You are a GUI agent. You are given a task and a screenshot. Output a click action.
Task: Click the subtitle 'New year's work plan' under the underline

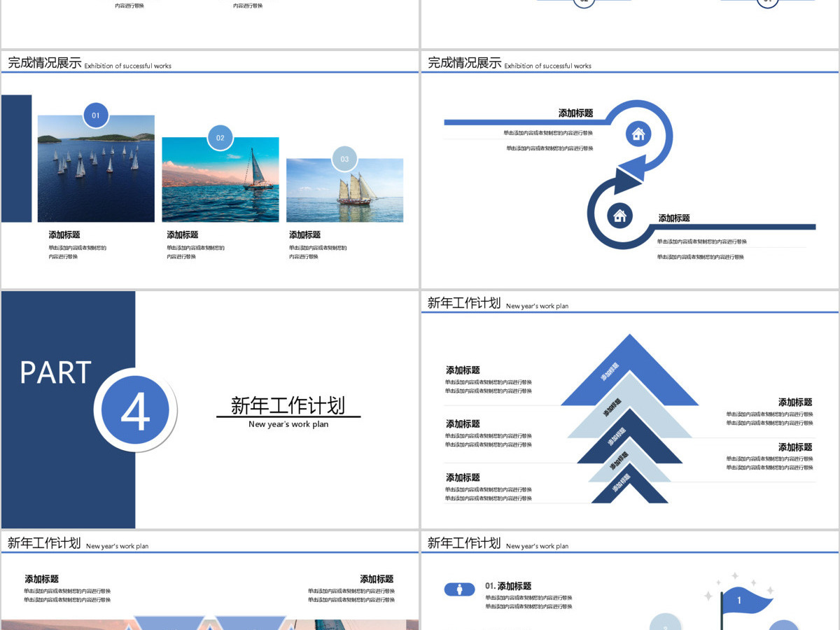(x=288, y=424)
